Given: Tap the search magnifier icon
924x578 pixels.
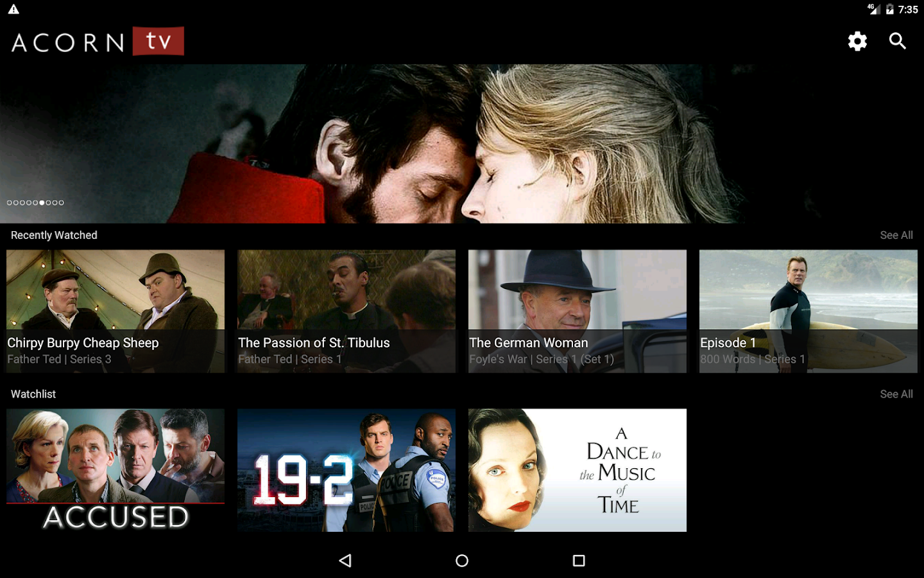Looking at the screenshot, I should tap(898, 41).
